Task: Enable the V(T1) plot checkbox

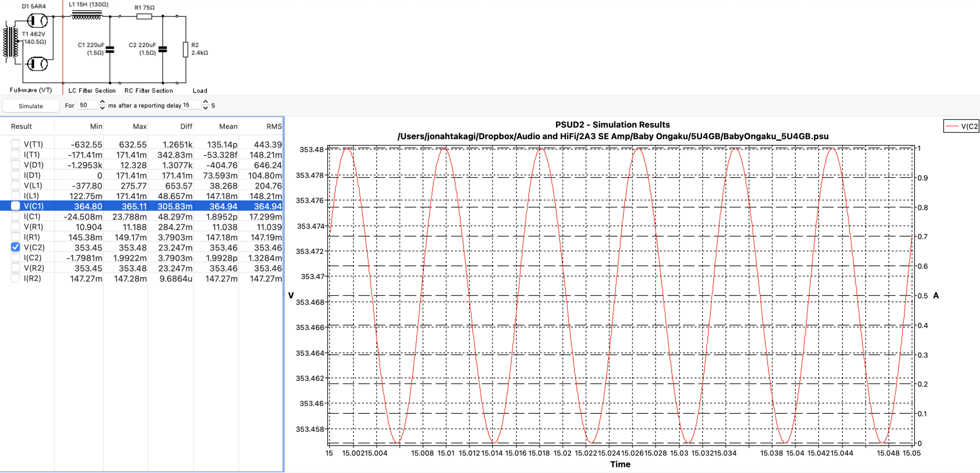Action: pyautogui.click(x=15, y=144)
